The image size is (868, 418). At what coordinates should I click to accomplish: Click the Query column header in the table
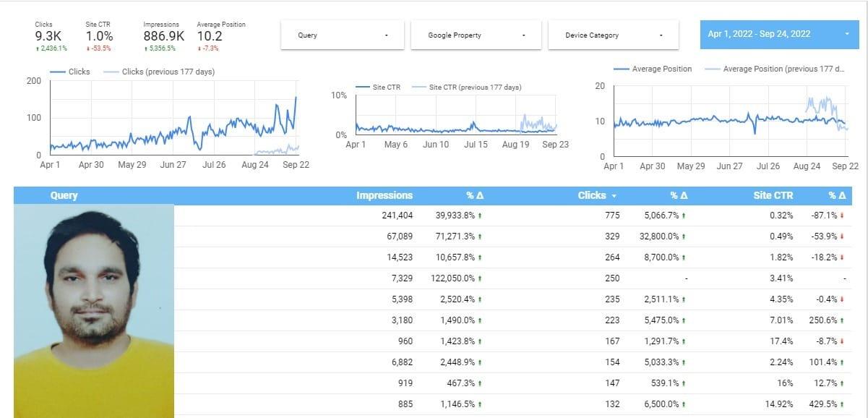pyautogui.click(x=64, y=195)
